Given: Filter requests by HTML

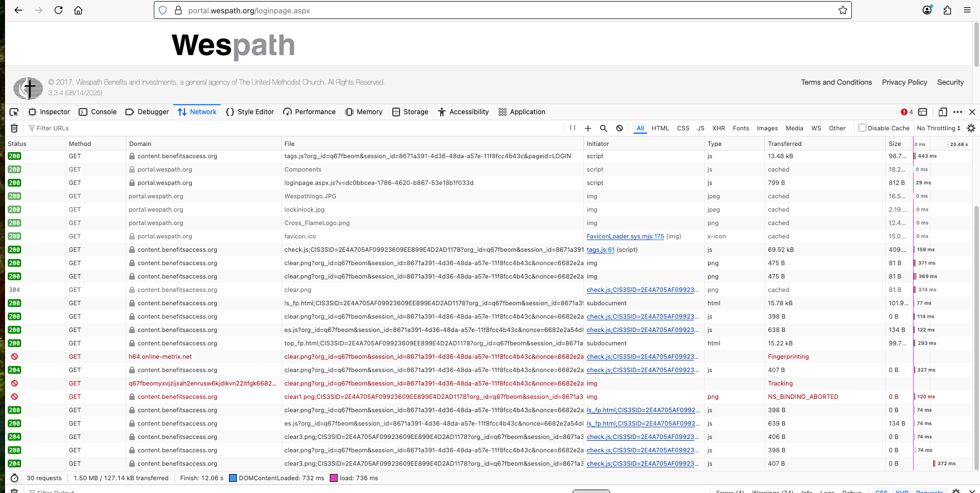Looking at the screenshot, I should (660, 128).
